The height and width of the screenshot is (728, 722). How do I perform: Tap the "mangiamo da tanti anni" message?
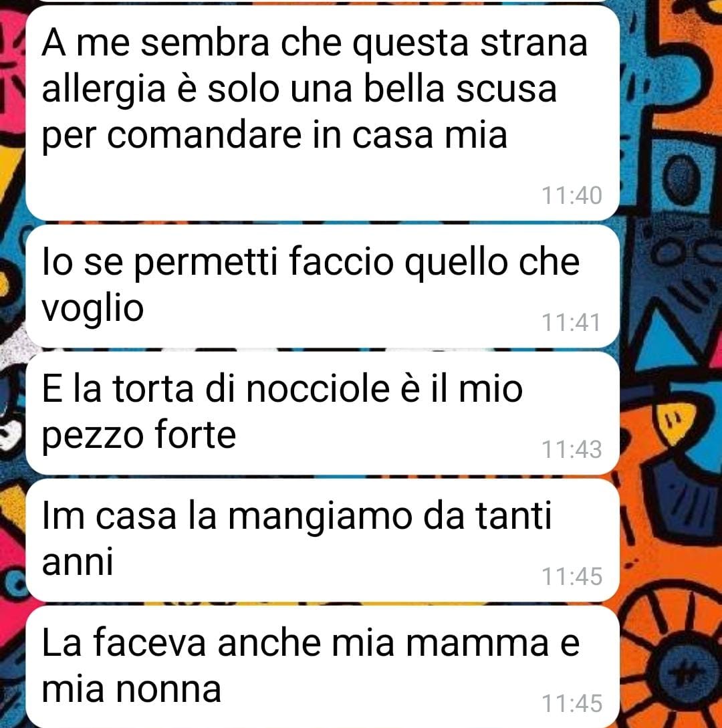click(322, 540)
